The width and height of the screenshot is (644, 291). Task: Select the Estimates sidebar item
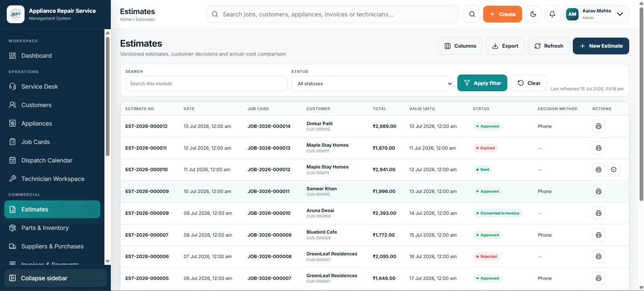click(x=52, y=209)
